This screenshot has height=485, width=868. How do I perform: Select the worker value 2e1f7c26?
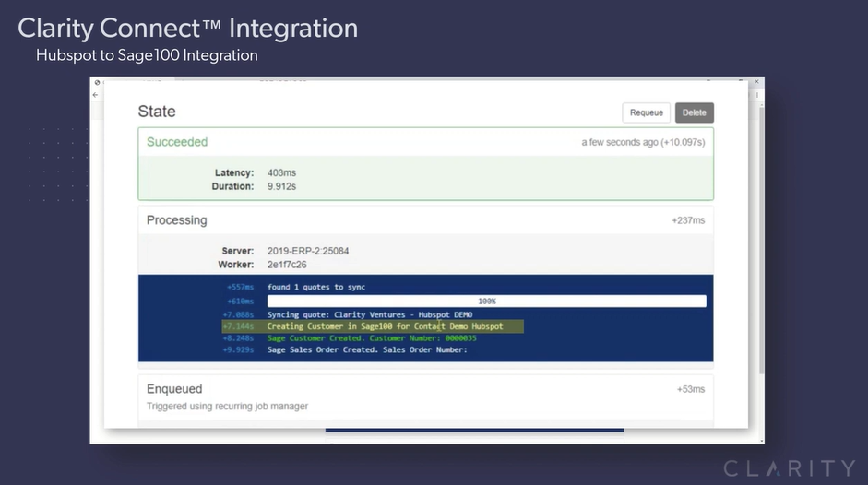click(x=287, y=265)
